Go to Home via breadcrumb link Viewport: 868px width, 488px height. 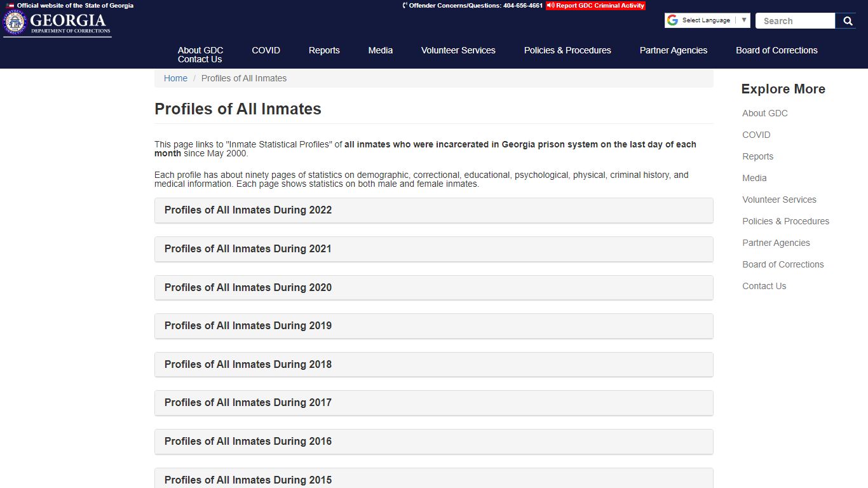click(x=175, y=78)
